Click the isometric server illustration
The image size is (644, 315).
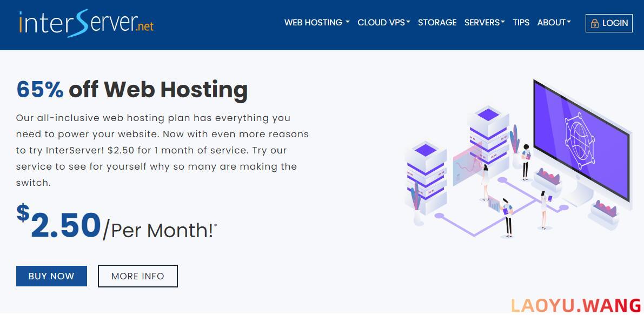pyautogui.click(x=519, y=158)
